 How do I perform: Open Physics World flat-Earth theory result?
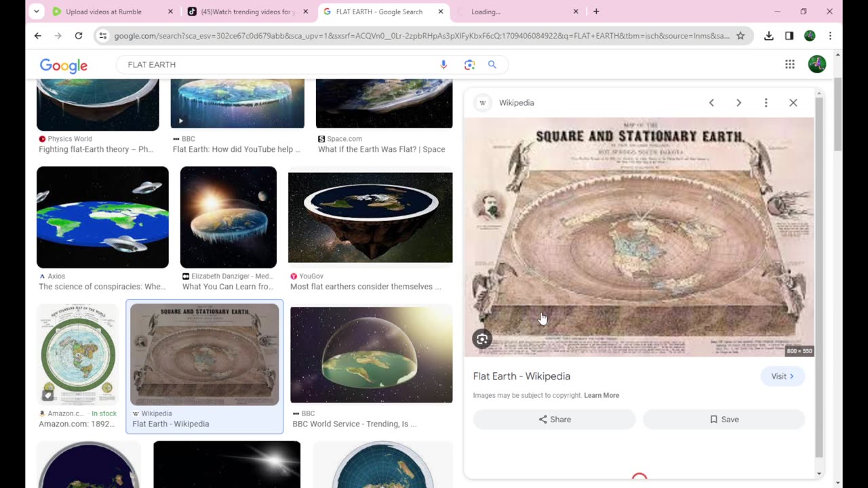pos(96,149)
